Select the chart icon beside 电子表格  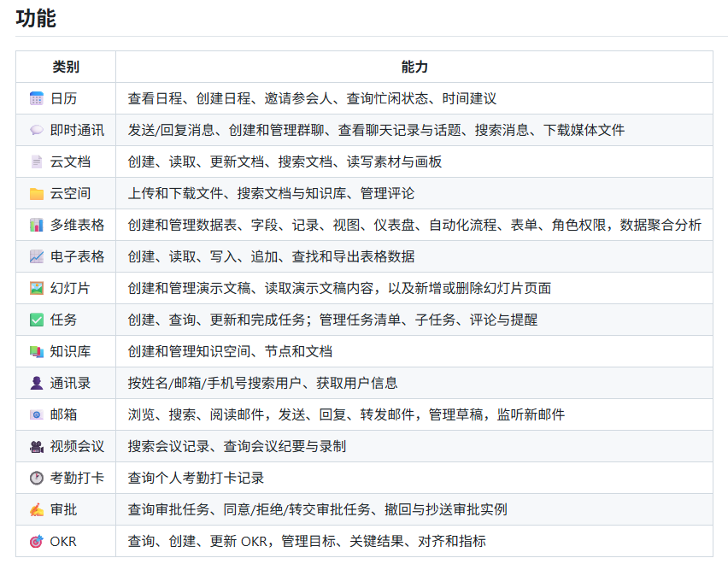(36, 256)
